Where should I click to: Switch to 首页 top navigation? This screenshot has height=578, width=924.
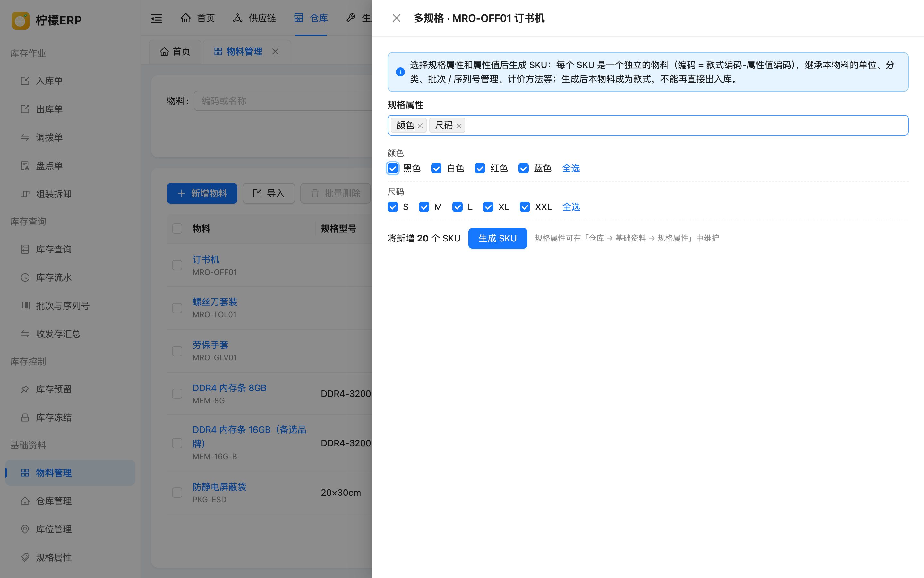point(198,18)
